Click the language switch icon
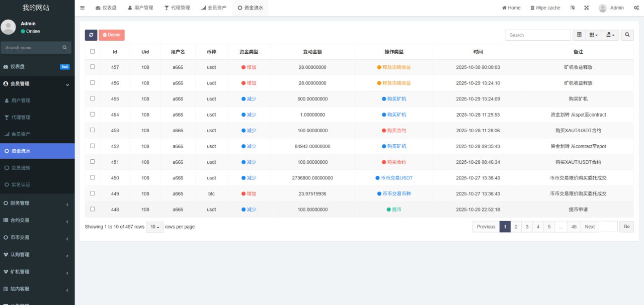Viewport: 644px width, 305px height. (x=572, y=8)
